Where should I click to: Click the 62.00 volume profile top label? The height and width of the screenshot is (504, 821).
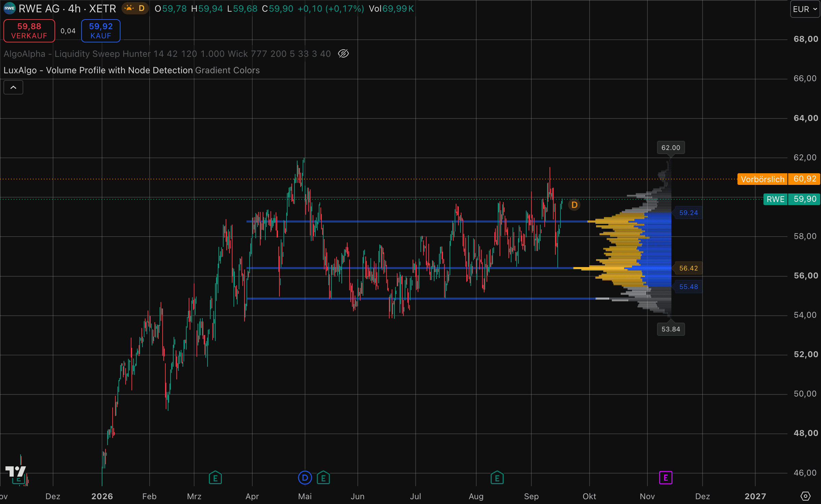671,148
